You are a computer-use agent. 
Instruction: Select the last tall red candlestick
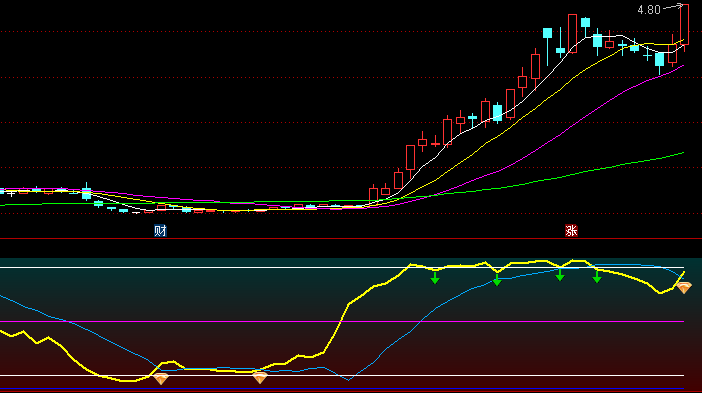(684, 25)
